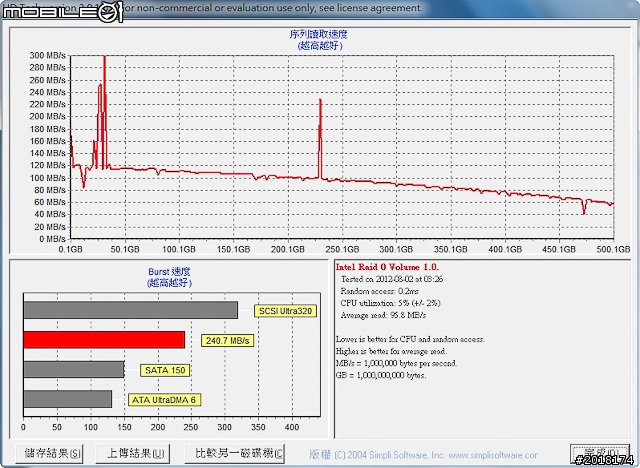Click the 'see license agreement' title bar text
The width and height of the screenshot is (640, 468).
[x=370, y=8]
